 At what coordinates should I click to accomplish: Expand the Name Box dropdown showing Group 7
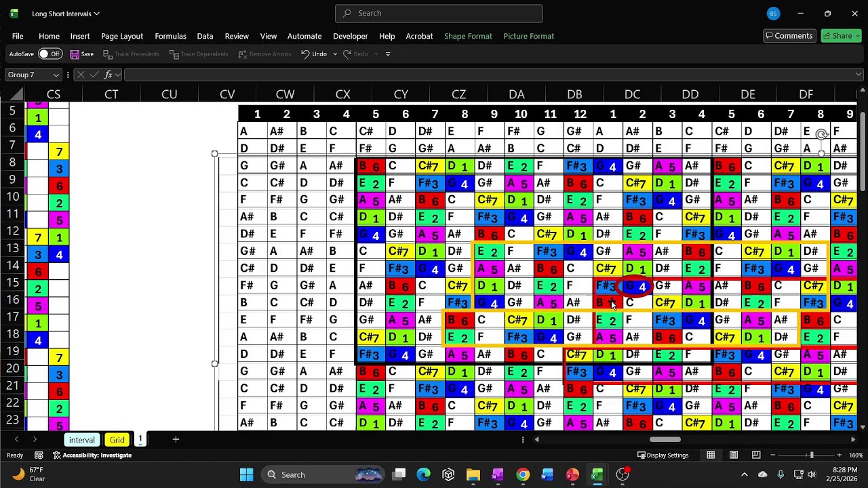click(56, 75)
